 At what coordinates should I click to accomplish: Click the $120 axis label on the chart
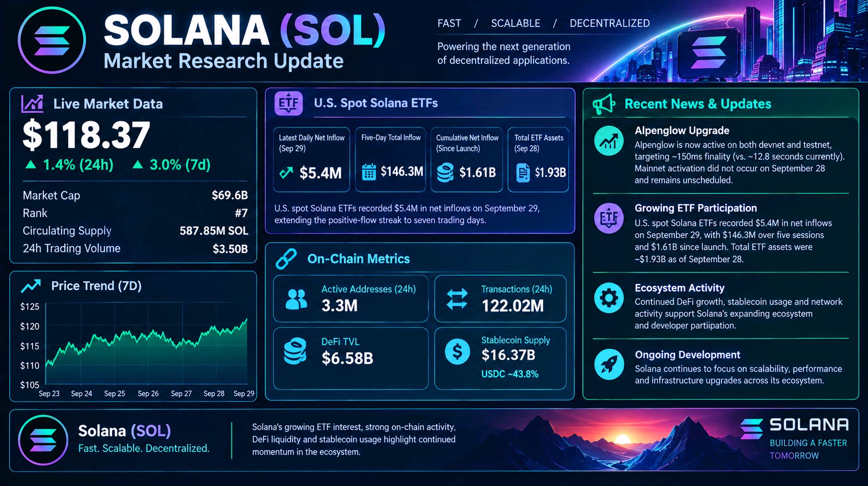pyautogui.click(x=30, y=326)
